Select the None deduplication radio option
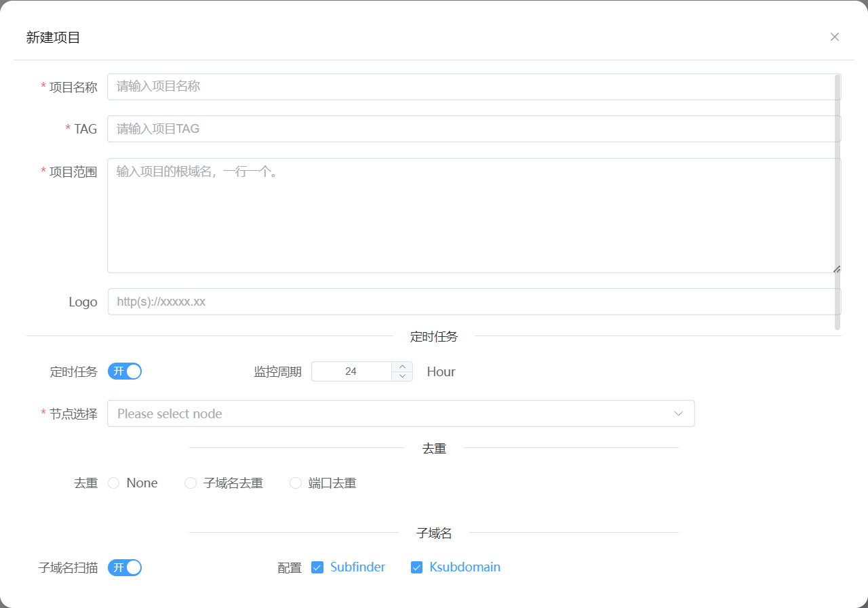This screenshot has width=868, height=608. pyautogui.click(x=114, y=483)
